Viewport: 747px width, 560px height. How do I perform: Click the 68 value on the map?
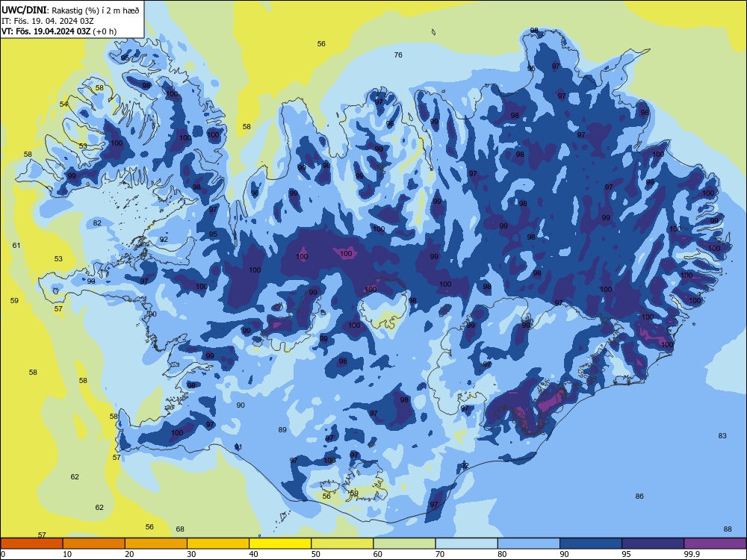tap(180, 529)
